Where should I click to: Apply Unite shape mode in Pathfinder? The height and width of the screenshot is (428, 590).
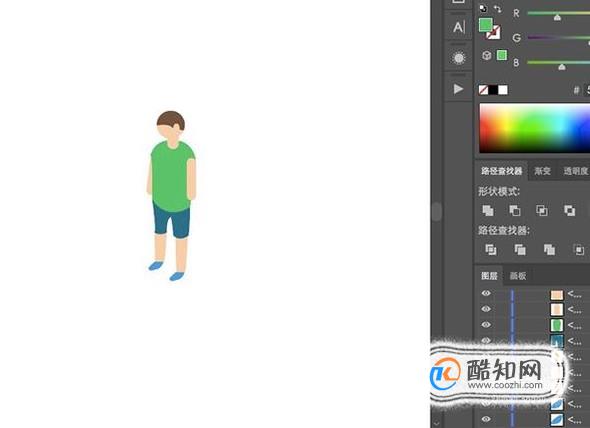(488, 210)
